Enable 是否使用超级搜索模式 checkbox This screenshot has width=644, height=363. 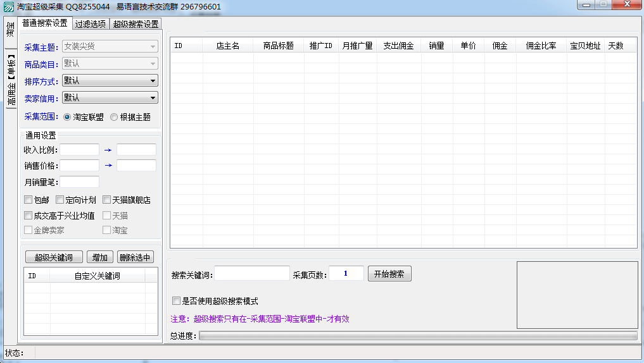(x=177, y=301)
